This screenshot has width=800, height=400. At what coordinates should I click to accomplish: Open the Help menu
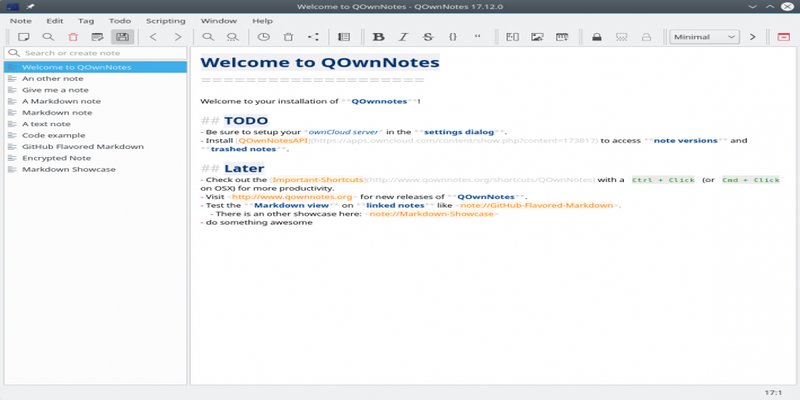262,21
